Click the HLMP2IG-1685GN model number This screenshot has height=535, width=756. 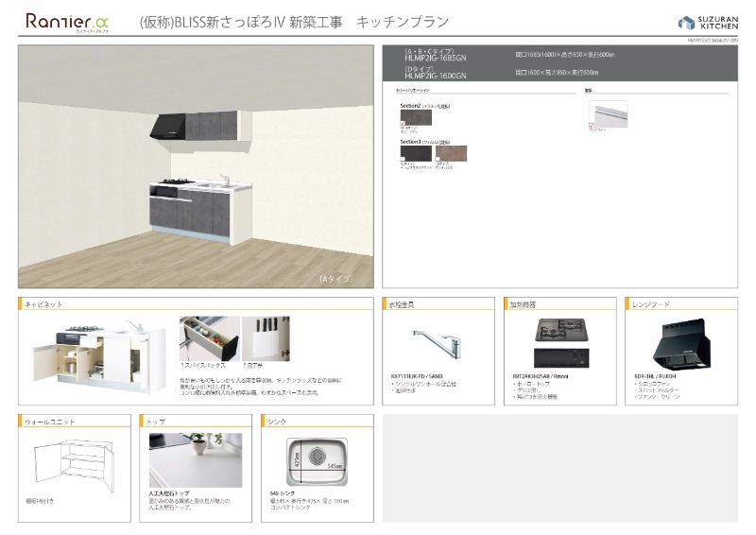coord(437,57)
